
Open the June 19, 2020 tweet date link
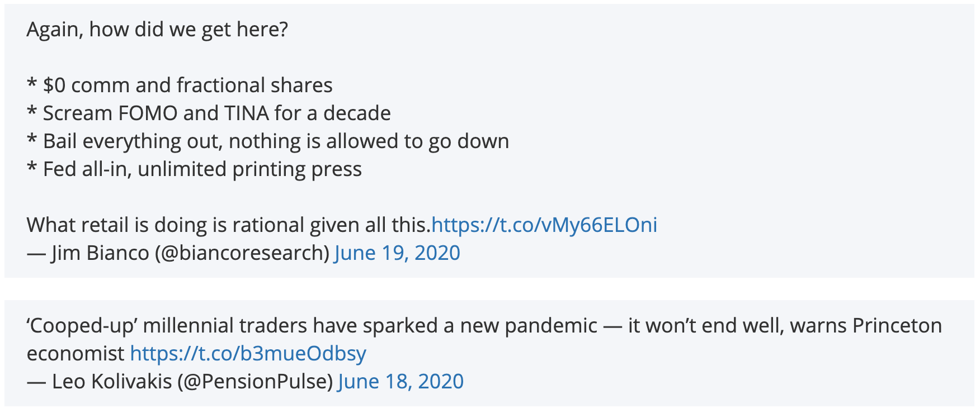pos(397,253)
